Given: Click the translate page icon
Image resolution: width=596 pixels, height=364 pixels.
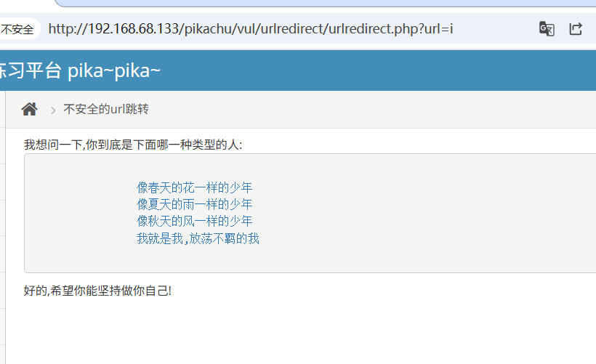Looking at the screenshot, I should tap(547, 29).
